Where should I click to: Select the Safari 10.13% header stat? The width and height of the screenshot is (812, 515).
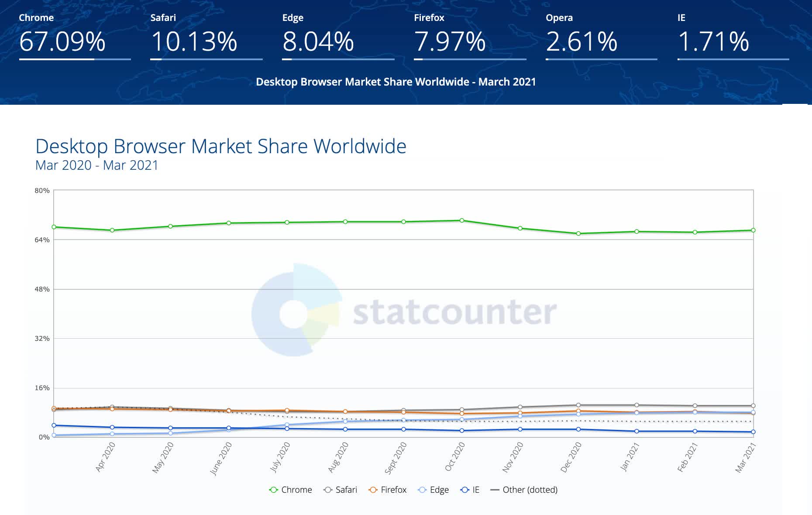194,41
